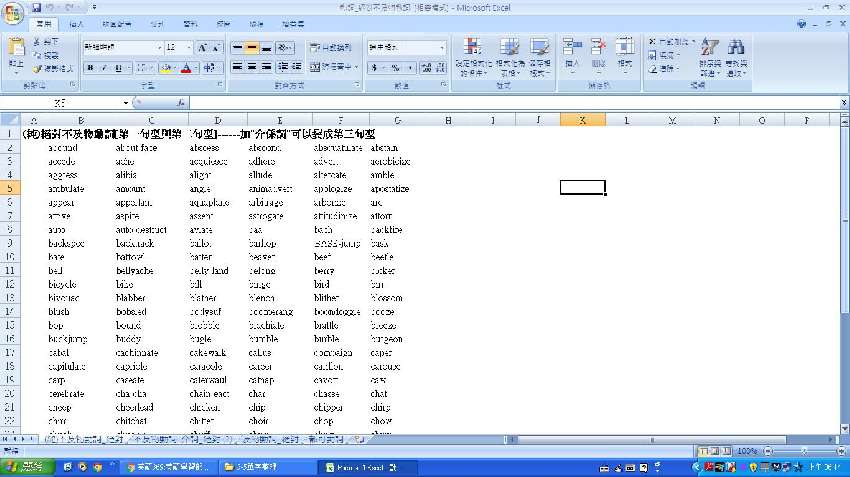Open the cell borders button
850x477 pixels.
click(x=141, y=68)
